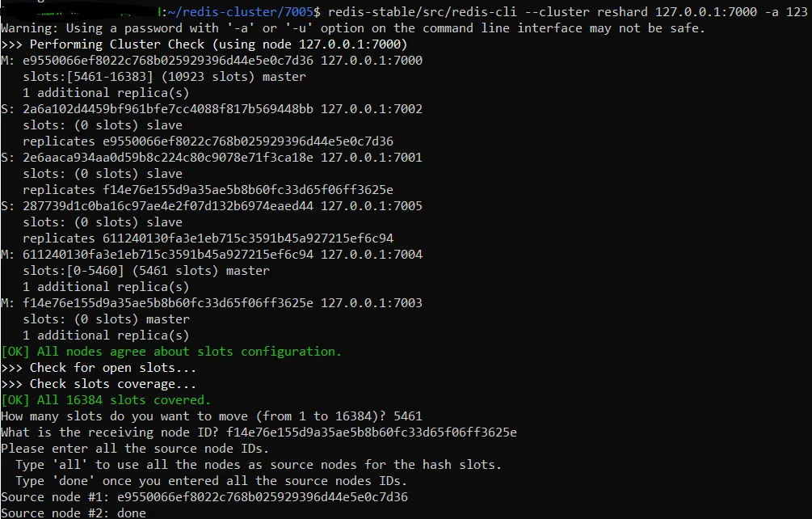
Task: Click the slots:[0-5460] master line
Action: click(x=146, y=271)
